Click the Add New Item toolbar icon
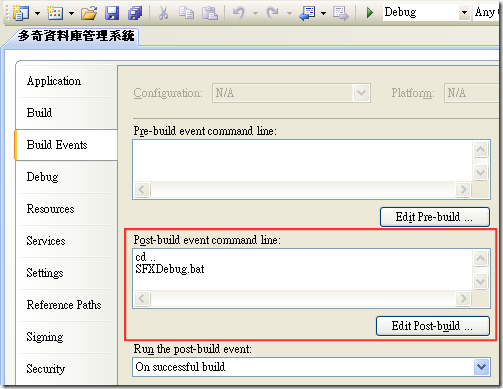Screen dimensions: 503x389 (55, 13)
